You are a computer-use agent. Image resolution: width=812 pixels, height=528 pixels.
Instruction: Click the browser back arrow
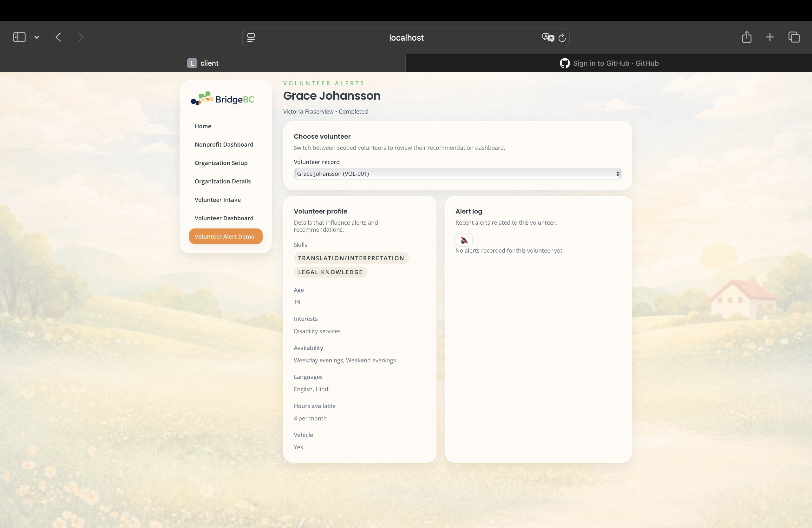coord(58,37)
